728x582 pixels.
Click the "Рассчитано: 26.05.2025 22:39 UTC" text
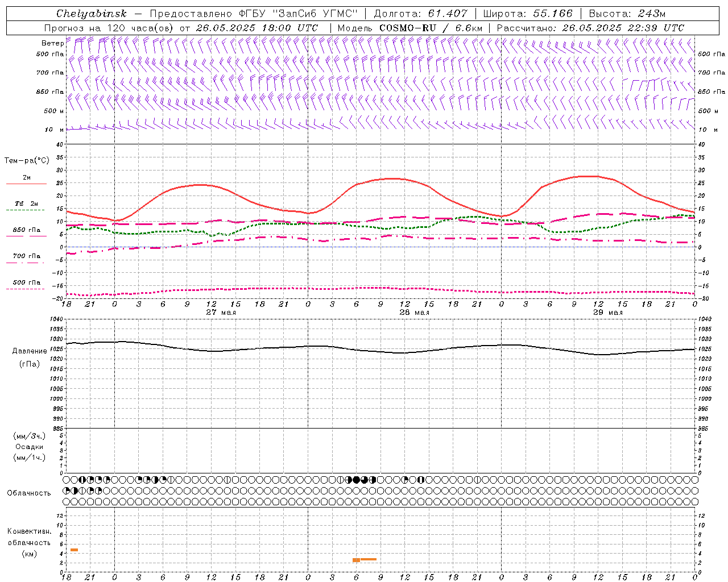pyautogui.click(x=590, y=28)
